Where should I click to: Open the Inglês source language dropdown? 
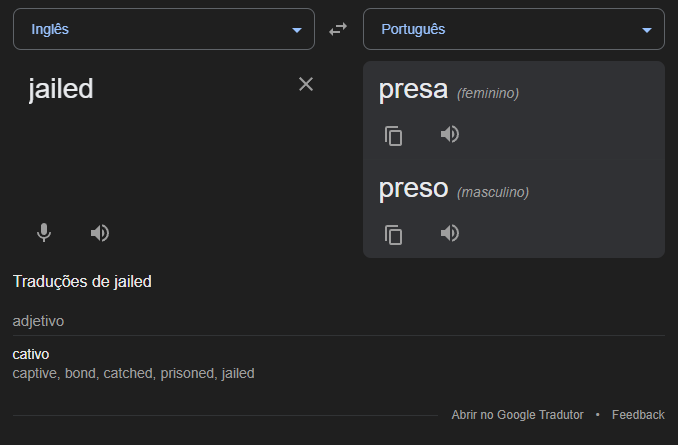pyautogui.click(x=164, y=29)
